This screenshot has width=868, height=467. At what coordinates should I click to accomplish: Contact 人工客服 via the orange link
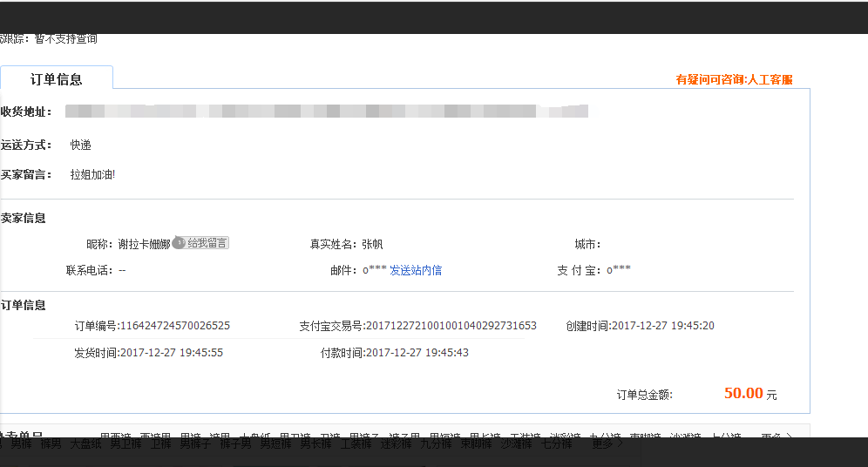point(770,79)
